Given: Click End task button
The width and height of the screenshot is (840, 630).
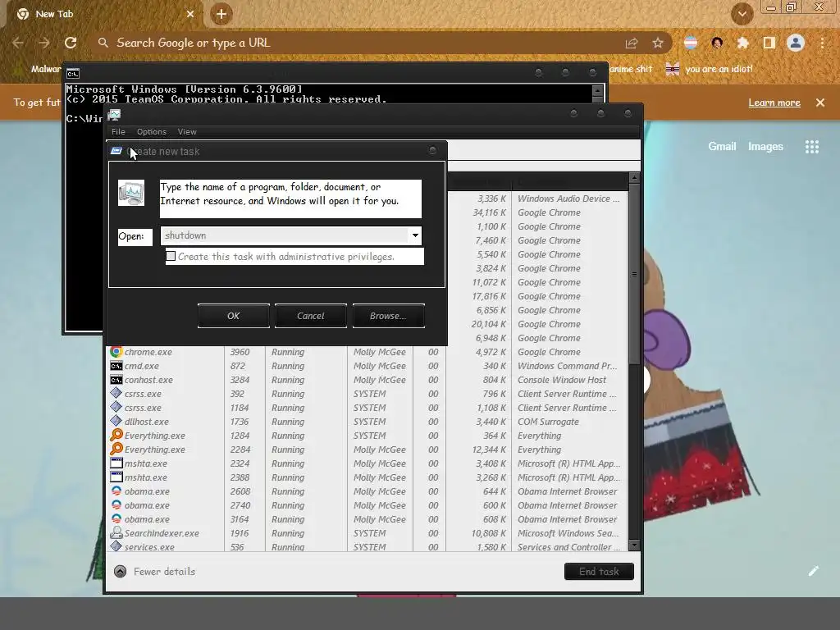Looking at the screenshot, I should click(599, 572).
